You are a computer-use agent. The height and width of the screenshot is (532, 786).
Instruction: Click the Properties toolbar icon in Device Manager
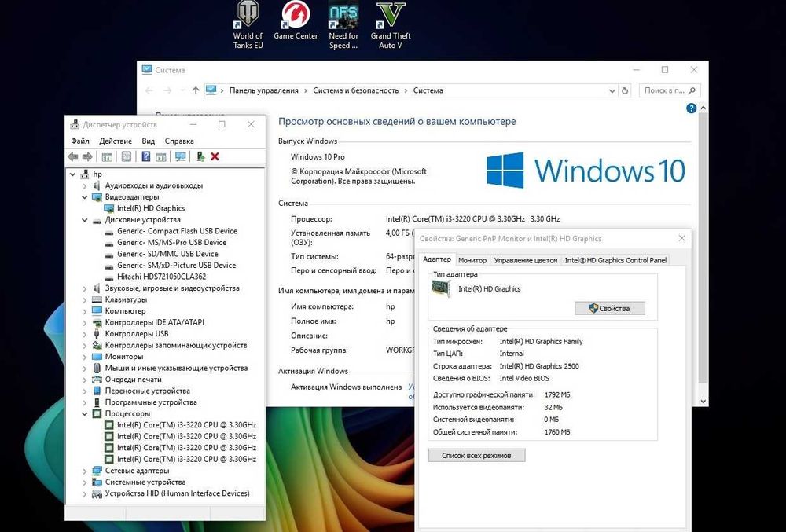pos(127,157)
